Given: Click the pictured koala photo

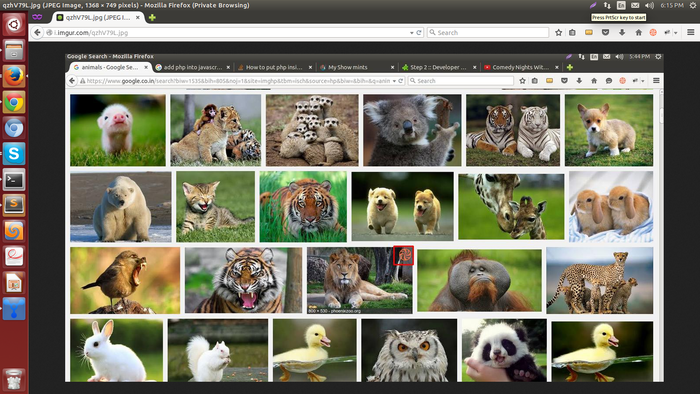Looking at the screenshot, I should 412,130.
